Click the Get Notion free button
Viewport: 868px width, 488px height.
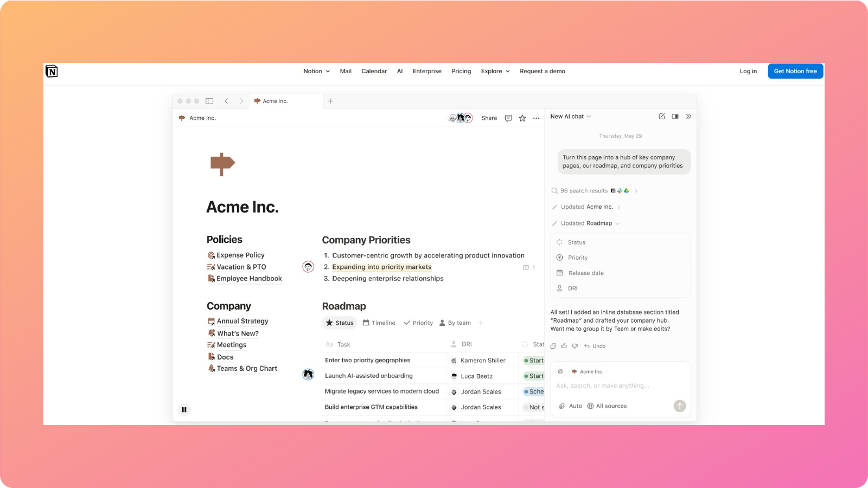(x=795, y=71)
